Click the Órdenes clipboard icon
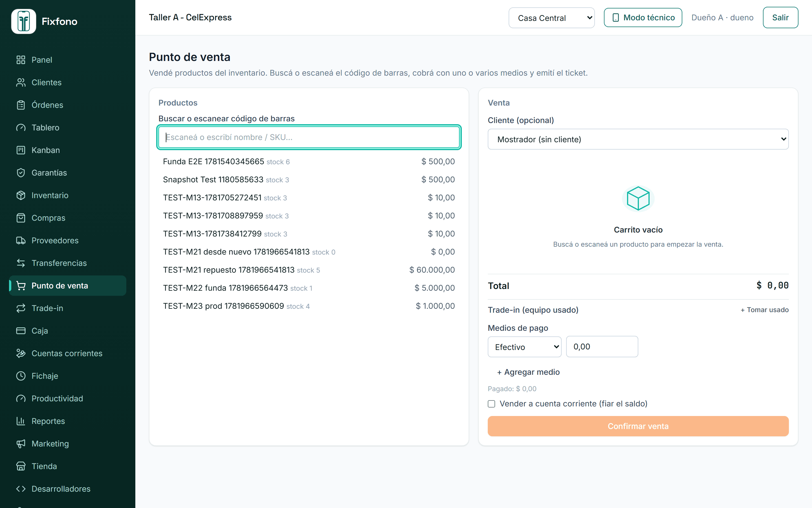 pos(21,105)
